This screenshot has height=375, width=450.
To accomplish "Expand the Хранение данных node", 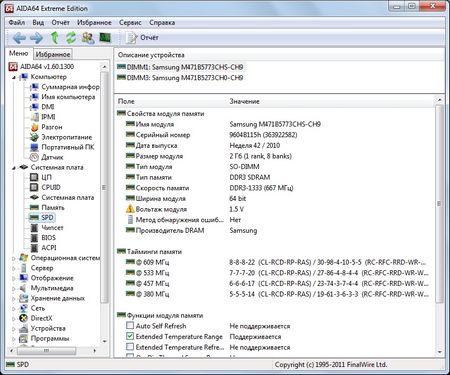I will 14,299.
